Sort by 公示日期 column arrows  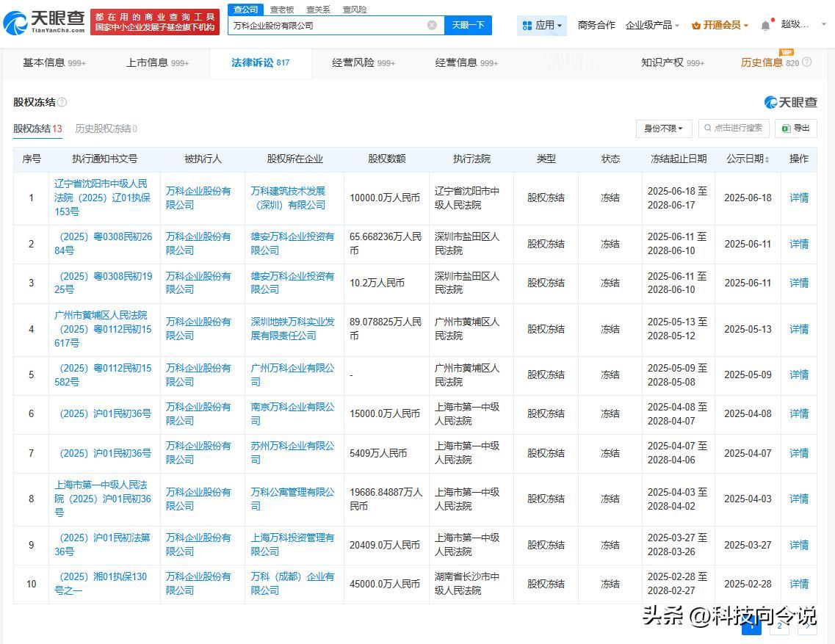click(x=767, y=159)
